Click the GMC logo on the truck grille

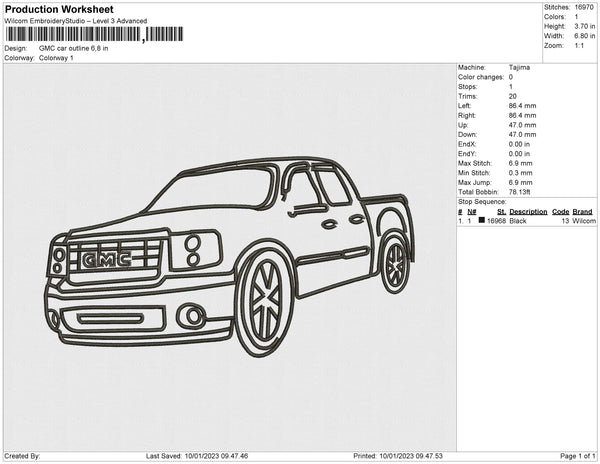tap(107, 259)
